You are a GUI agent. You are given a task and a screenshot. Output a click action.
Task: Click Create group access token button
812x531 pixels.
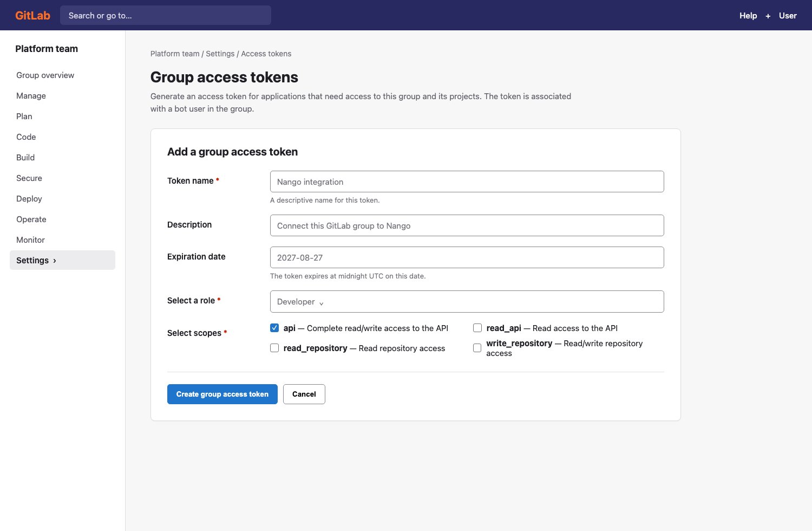[222, 394]
